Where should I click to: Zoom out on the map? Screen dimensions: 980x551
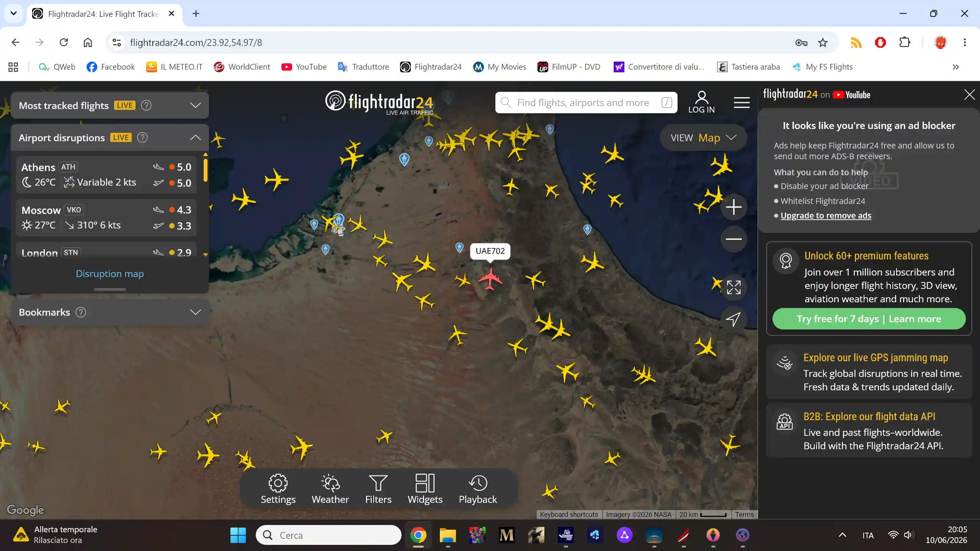point(733,239)
